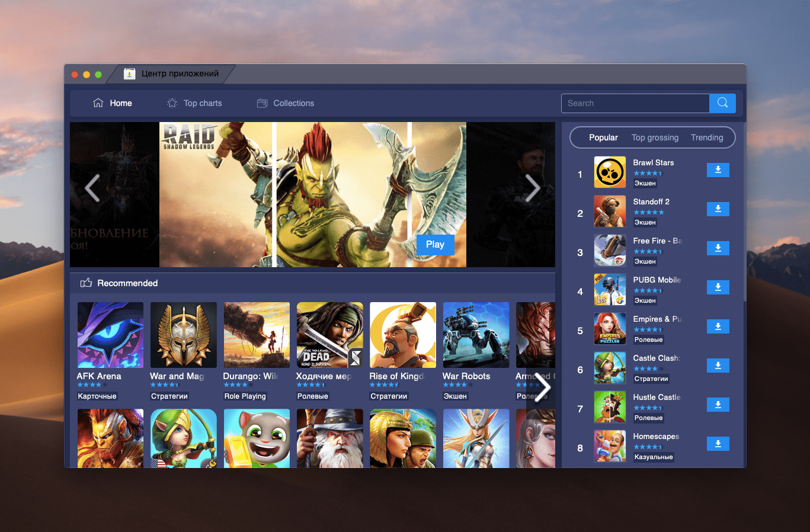Open the Walking Dead game icon
The height and width of the screenshot is (532, 810).
pyautogui.click(x=330, y=335)
